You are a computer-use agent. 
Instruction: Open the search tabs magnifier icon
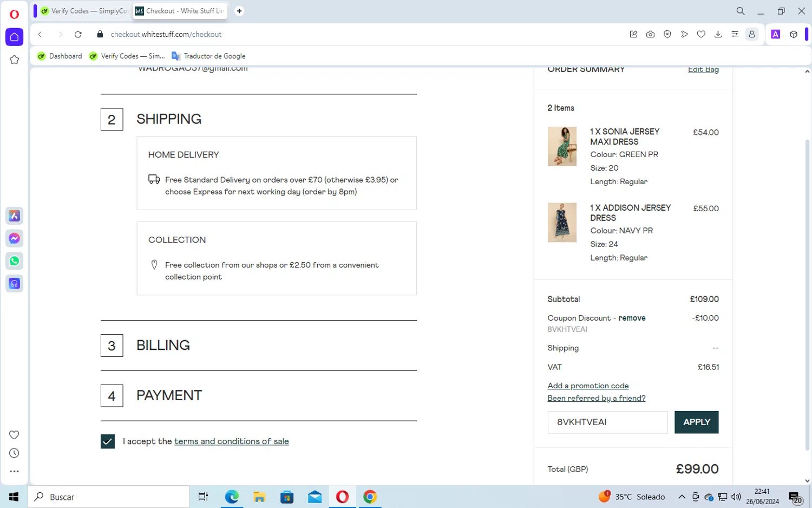click(x=741, y=11)
